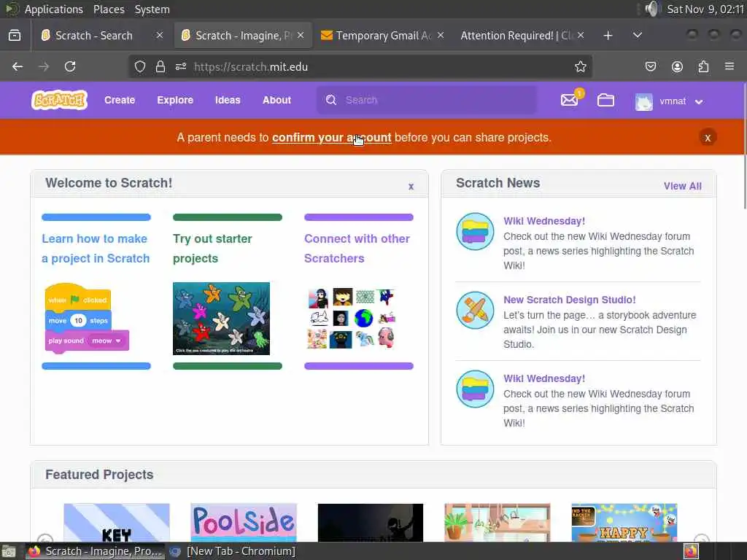This screenshot has width=747, height=560.
Task: Click the first Wiki Wednesday news icon
Action: click(475, 231)
